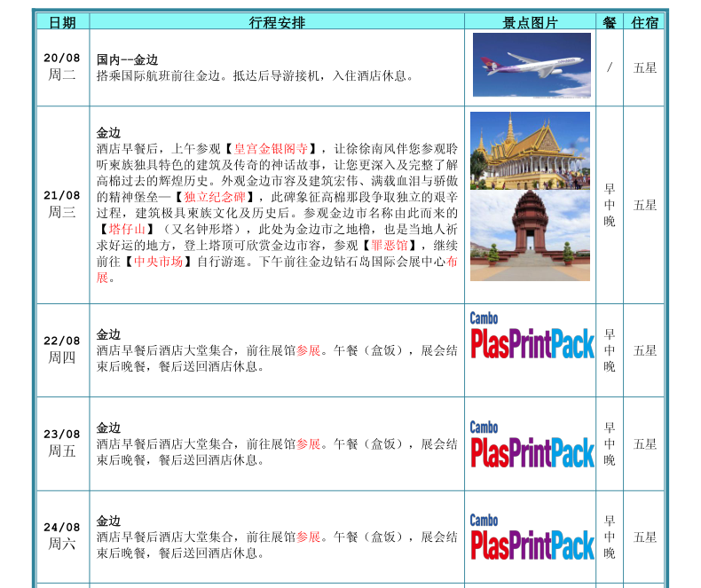Image resolution: width=701 pixels, height=588 pixels.
Task: Click the PlasPrintPack logo in the 23/08 row
Action: pos(532,444)
